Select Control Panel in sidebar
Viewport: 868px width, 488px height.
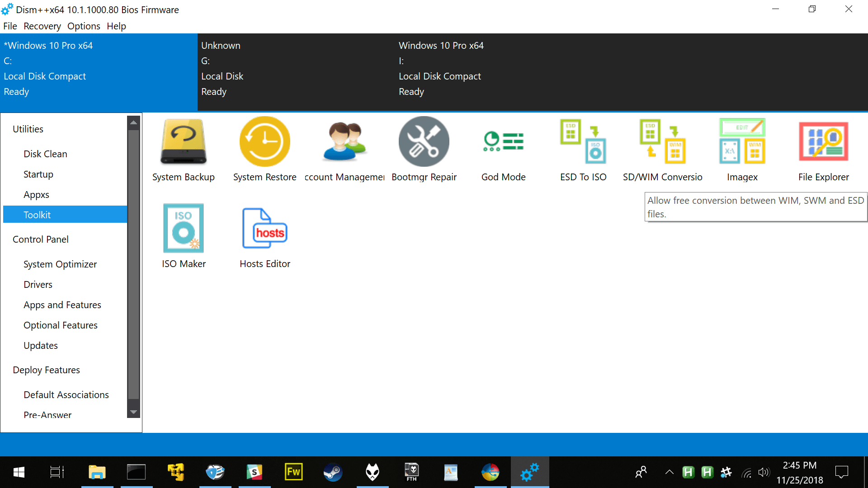(40, 239)
